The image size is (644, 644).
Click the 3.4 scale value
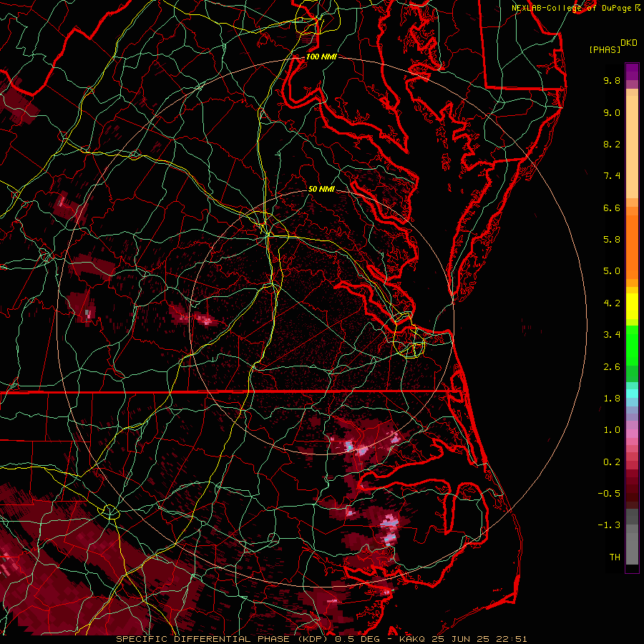coord(612,335)
